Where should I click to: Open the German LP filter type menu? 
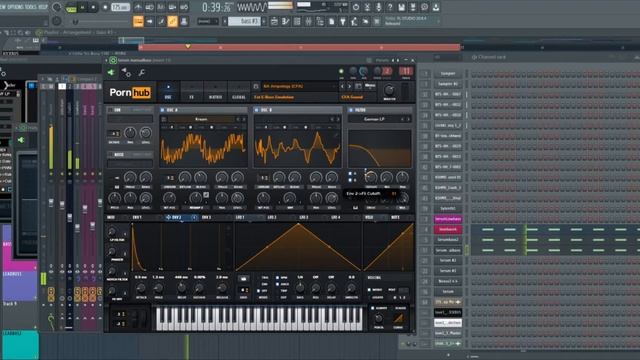pyautogui.click(x=374, y=119)
